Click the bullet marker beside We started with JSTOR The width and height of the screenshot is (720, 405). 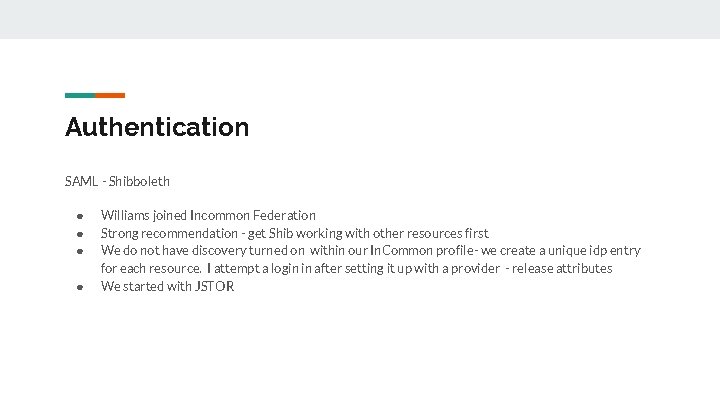pyautogui.click(x=76, y=287)
